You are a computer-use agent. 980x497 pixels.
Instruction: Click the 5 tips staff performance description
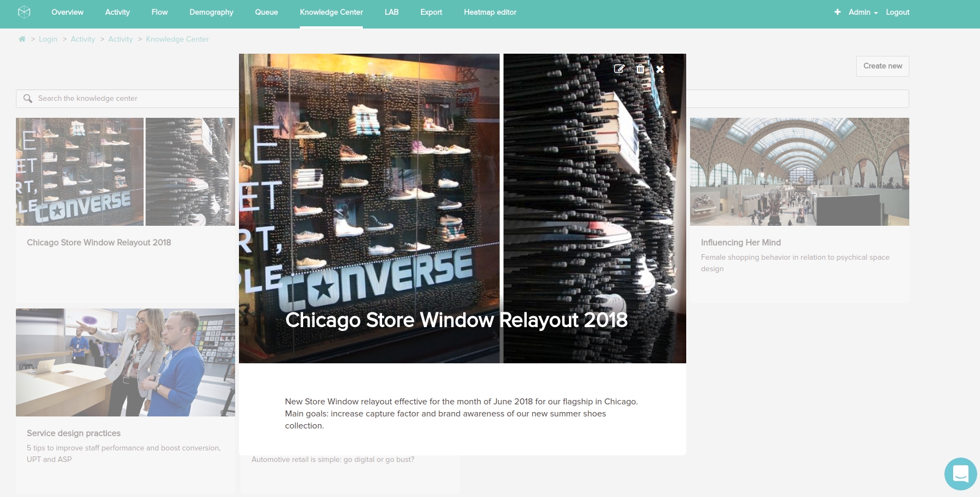coord(124,454)
